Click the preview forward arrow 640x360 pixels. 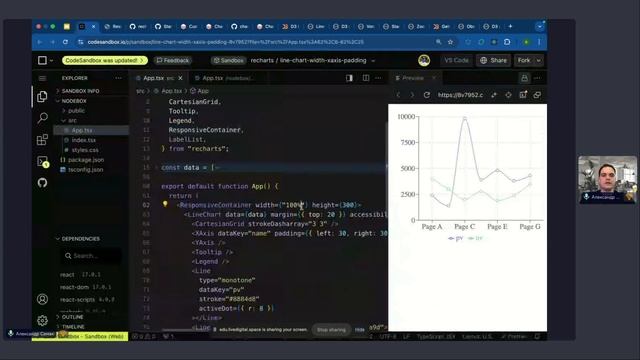412,95
